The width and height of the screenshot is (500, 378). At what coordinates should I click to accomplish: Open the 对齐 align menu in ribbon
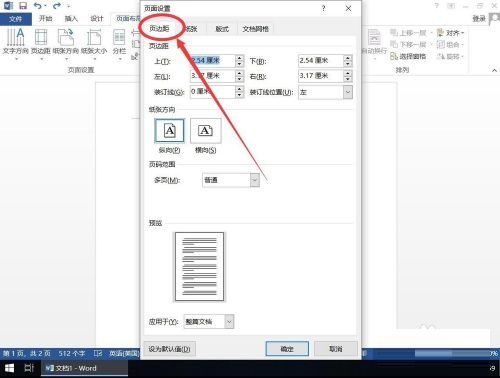[451, 33]
